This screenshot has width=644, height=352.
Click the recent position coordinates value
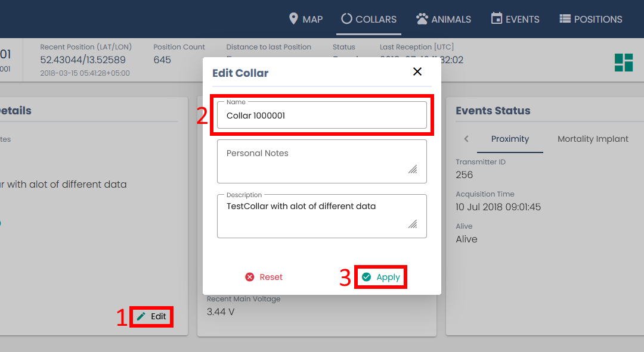coord(83,60)
